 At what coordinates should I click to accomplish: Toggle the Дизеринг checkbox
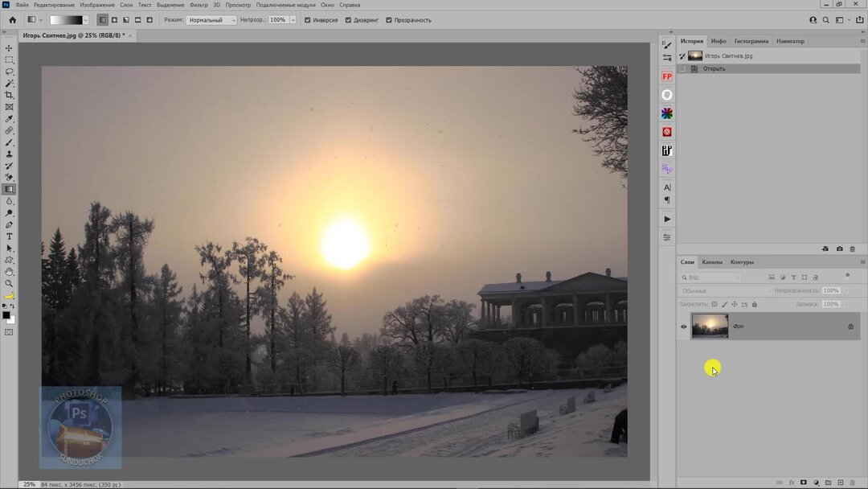tap(348, 20)
